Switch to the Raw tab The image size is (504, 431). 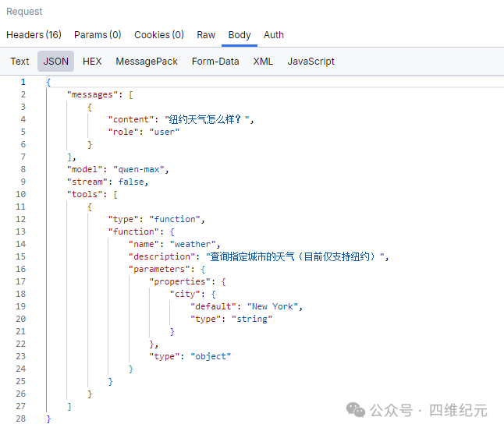point(206,35)
